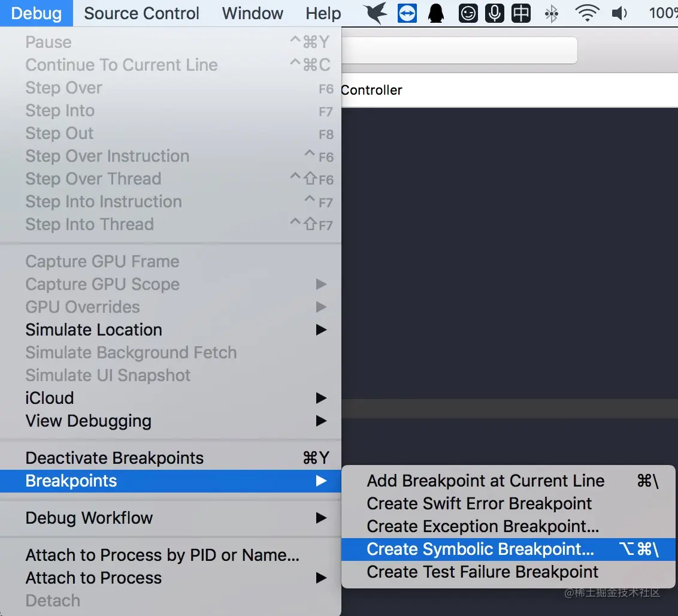Click the TeamViewer menu bar icon
Image resolution: width=678 pixels, height=616 pixels.
(407, 13)
